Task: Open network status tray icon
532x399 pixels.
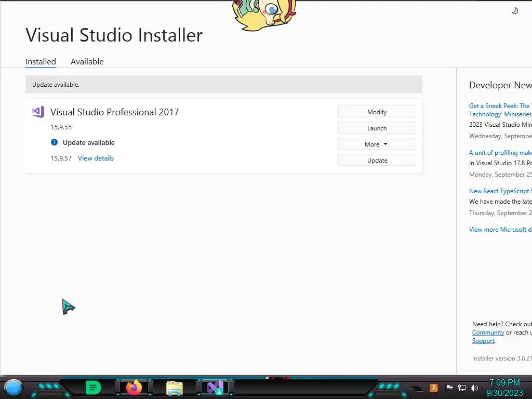Action: point(462,388)
